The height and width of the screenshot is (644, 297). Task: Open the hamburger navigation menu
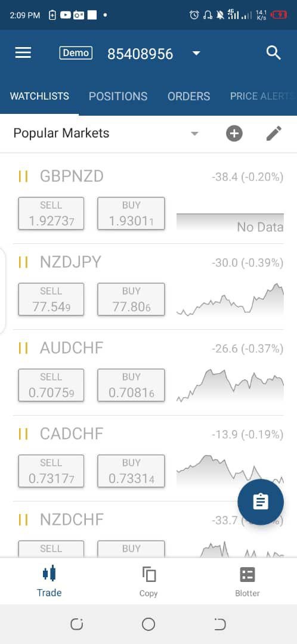(23, 52)
